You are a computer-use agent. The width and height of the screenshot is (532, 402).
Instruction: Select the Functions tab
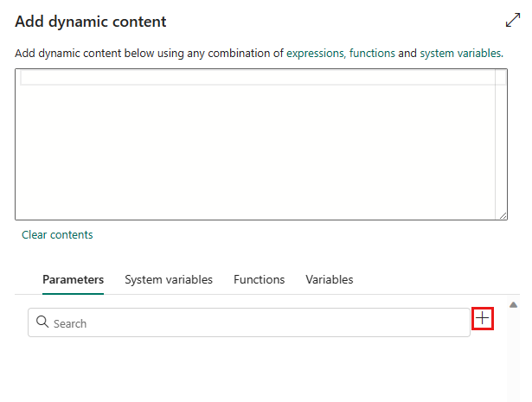pos(259,279)
